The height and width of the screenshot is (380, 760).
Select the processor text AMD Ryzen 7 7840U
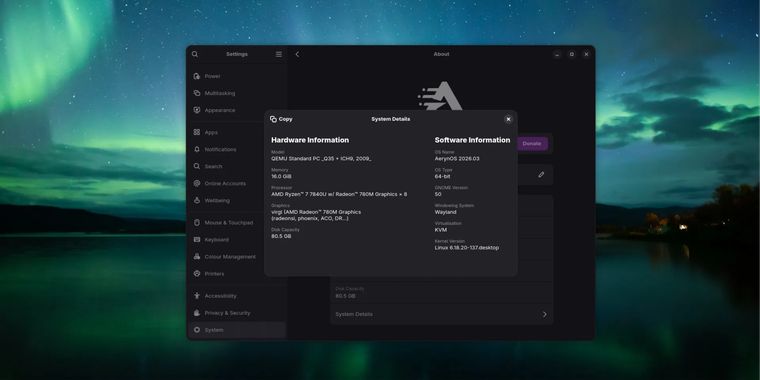[x=339, y=194]
